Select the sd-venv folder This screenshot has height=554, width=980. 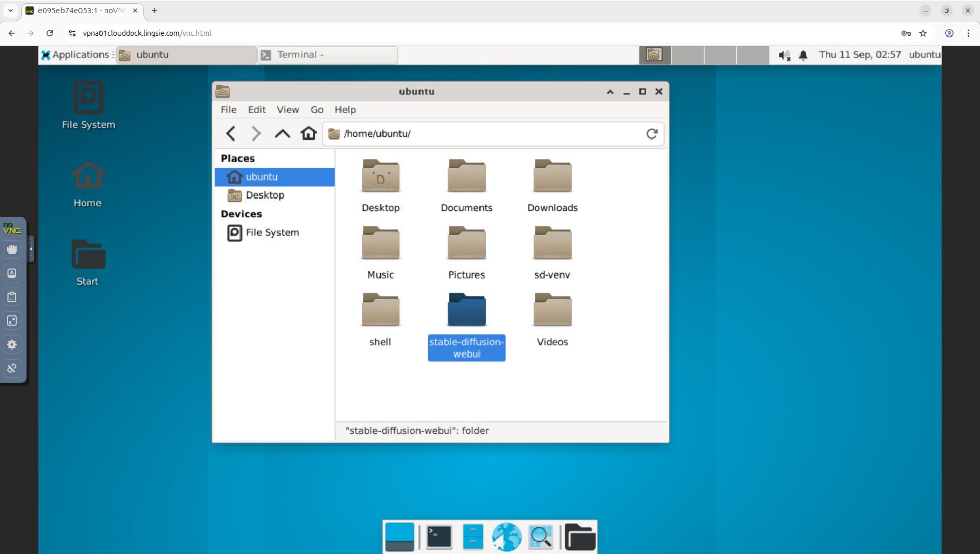coord(552,243)
